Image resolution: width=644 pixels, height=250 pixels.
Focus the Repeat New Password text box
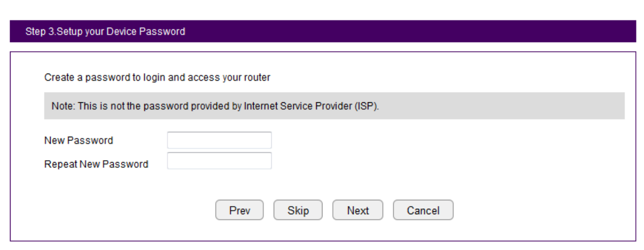219,161
